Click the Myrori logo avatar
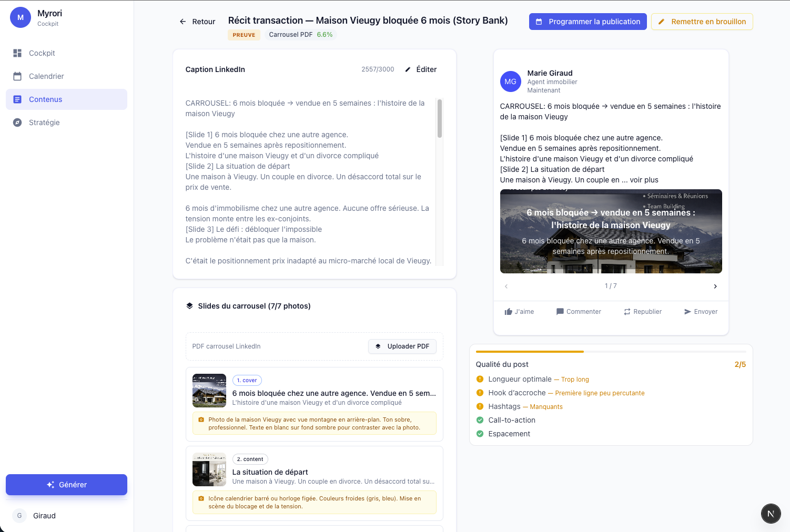790x532 pixels. pyautogui.click(x=21, y=17)
